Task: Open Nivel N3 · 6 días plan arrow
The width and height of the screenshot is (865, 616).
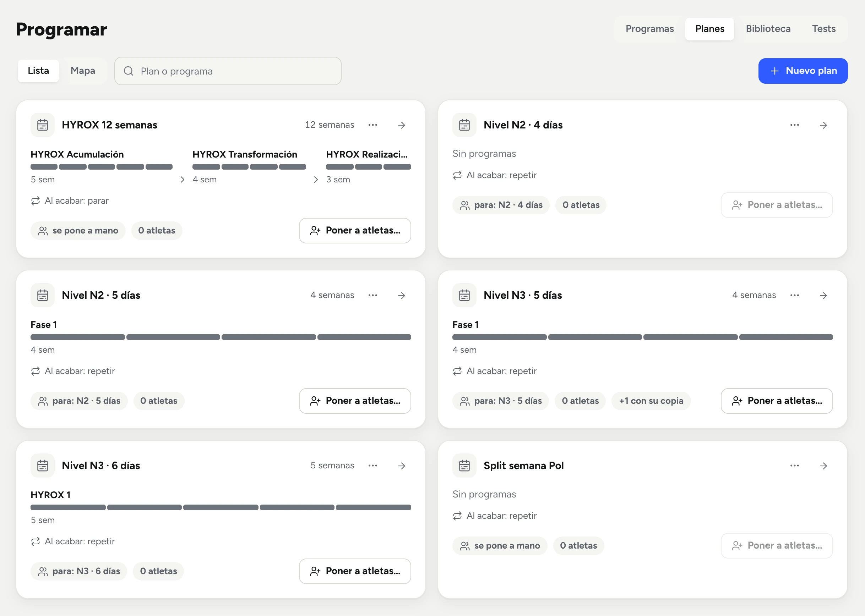Action: (402, 466)
